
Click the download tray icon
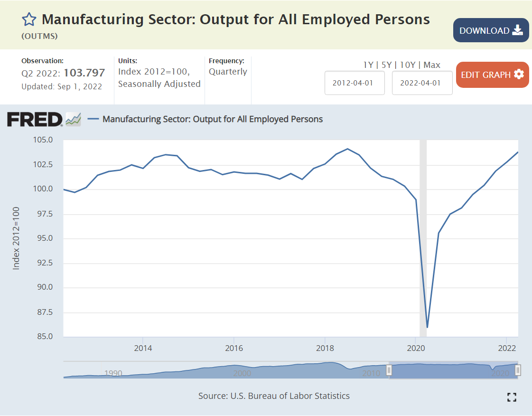coord(517,31)
